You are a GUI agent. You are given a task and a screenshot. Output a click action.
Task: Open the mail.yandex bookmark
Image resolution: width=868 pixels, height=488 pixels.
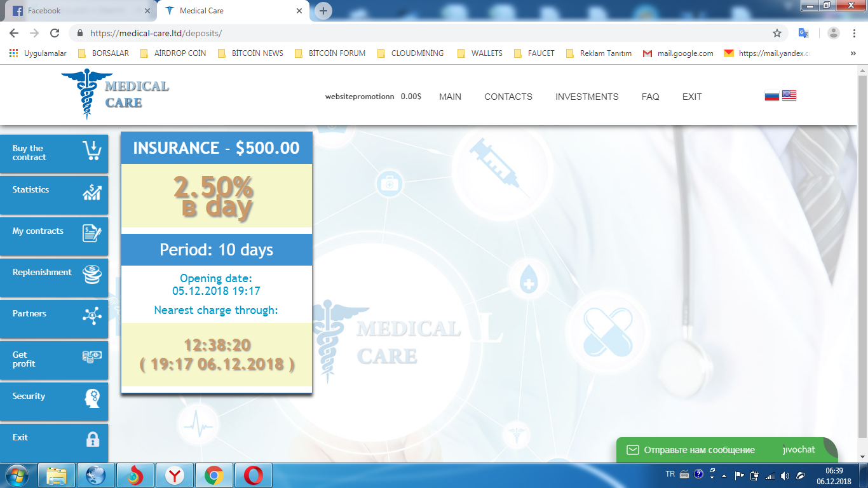[x=767, y=53]
